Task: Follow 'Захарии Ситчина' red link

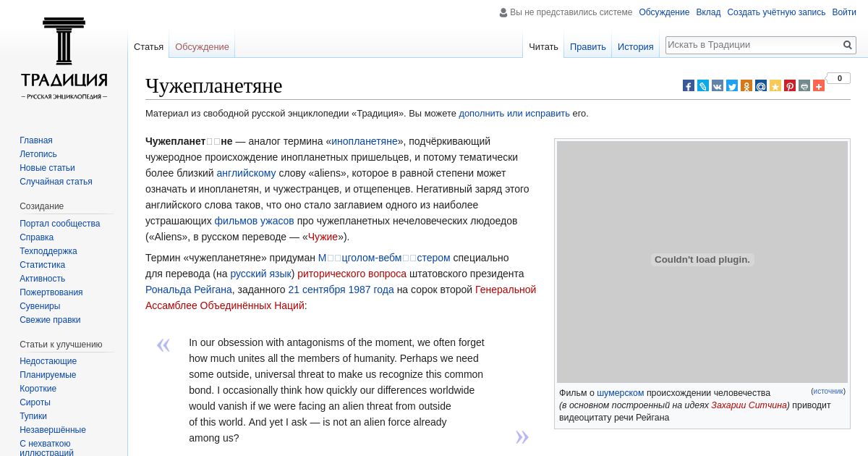Action: pos(749,405)
